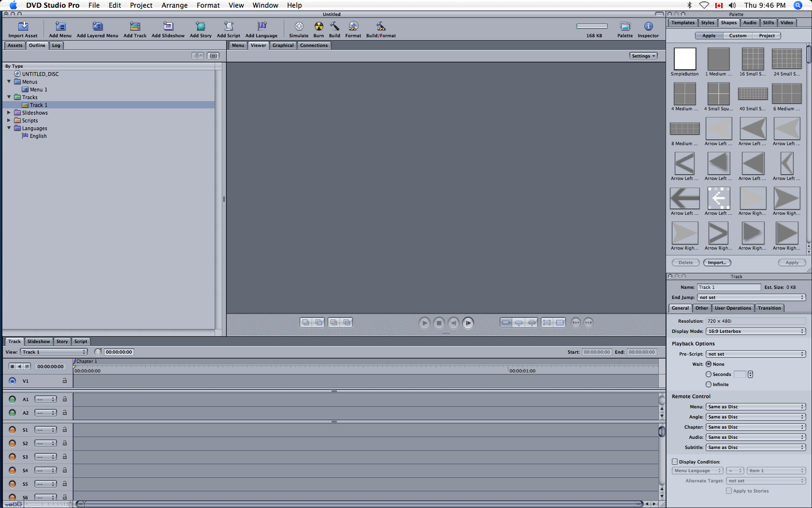This screenshot has height=508, width=812.
Task: Click the Add Layered Menu icon
Action: pyautogui.click(x=97, y=26)
